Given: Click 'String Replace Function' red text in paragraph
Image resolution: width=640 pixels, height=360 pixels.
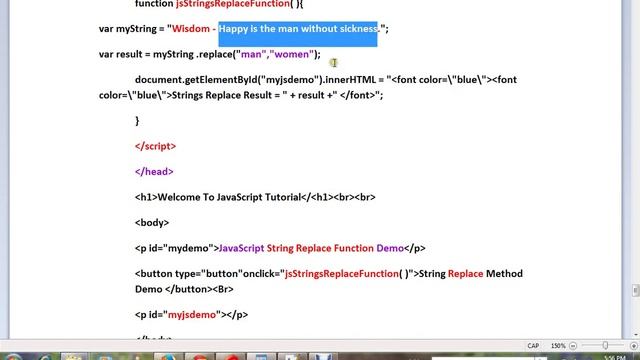Looking at the screenshot, I should pos(320,249).
